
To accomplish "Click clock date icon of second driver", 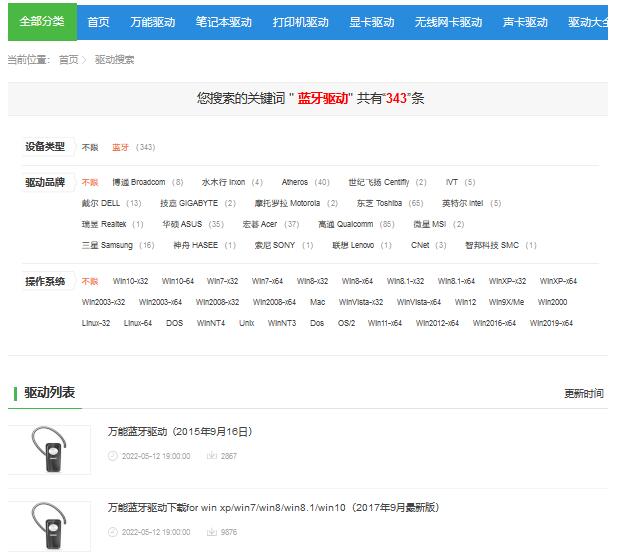I will point(113,532).
